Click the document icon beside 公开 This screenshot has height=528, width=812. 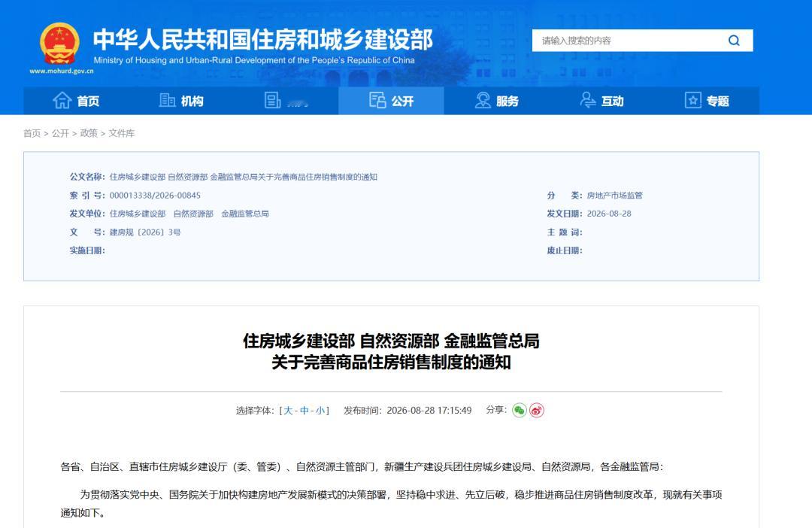pyautogui.click(x=377, y=100)
